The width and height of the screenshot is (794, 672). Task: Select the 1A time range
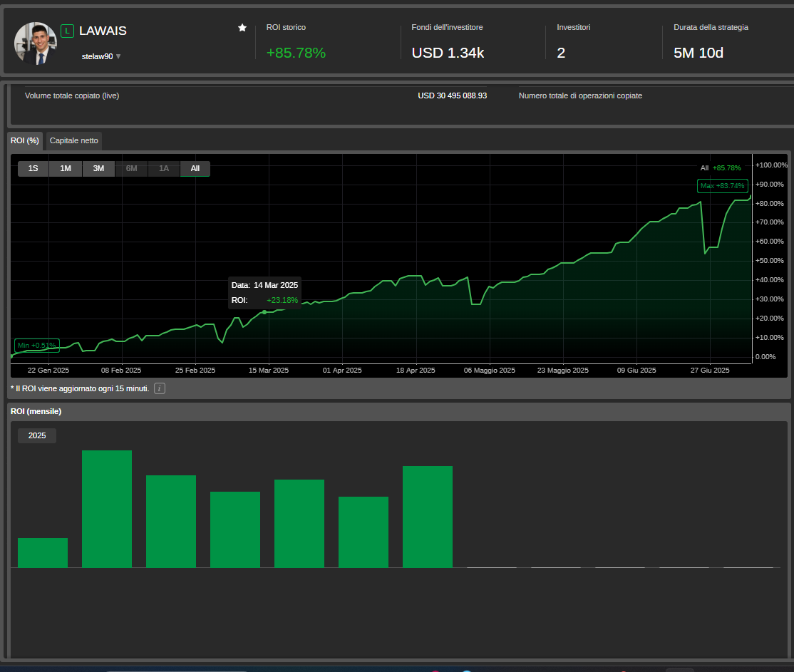click(163, 168)
